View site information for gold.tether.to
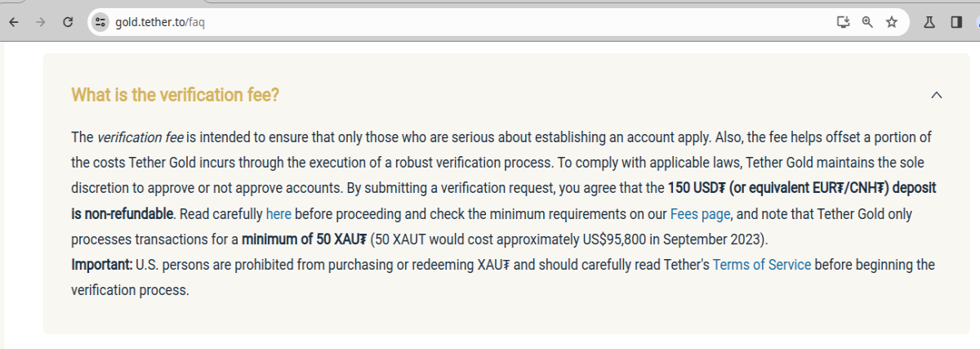The image size is (980, 349). pos(100,22)
